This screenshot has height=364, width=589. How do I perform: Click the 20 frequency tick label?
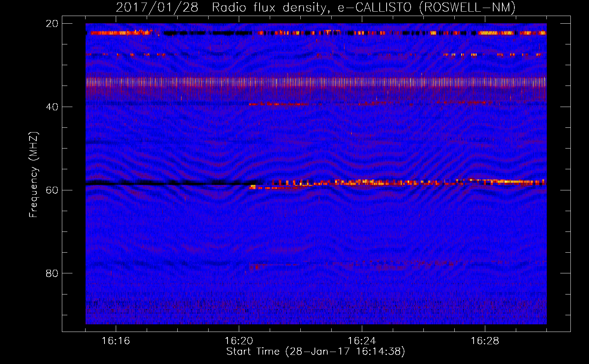[52, 24]
